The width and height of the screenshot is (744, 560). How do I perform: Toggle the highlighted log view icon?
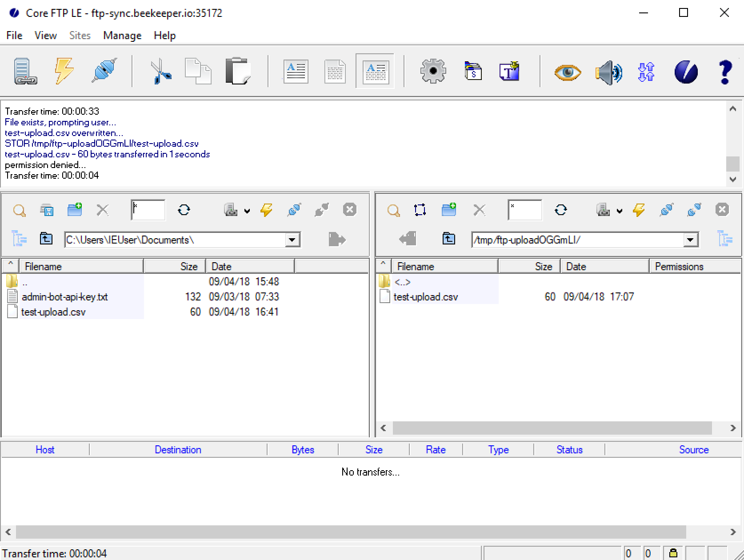coord(375,72)
